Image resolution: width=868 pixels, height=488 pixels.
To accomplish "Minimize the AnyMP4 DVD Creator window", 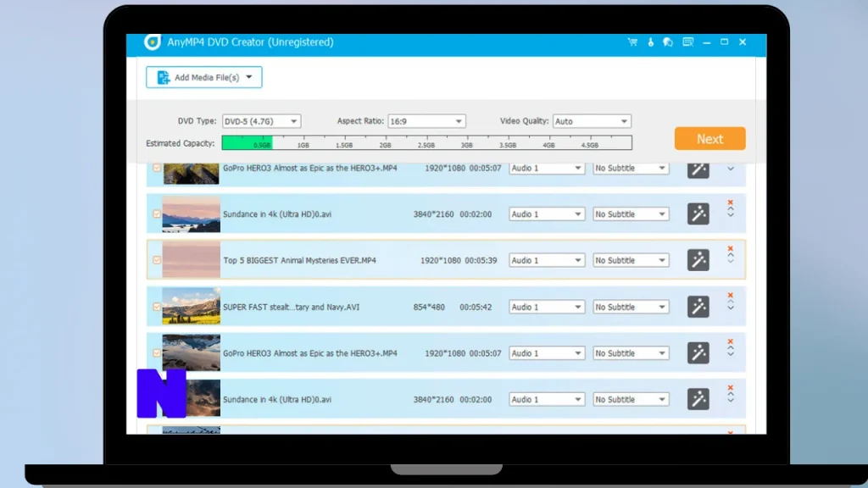I will 706,42.
